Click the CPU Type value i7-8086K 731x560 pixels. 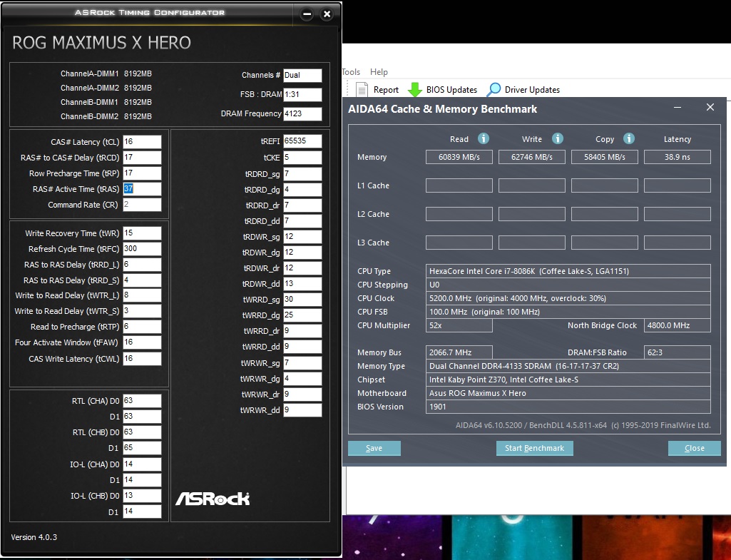[x=568, y=271]
